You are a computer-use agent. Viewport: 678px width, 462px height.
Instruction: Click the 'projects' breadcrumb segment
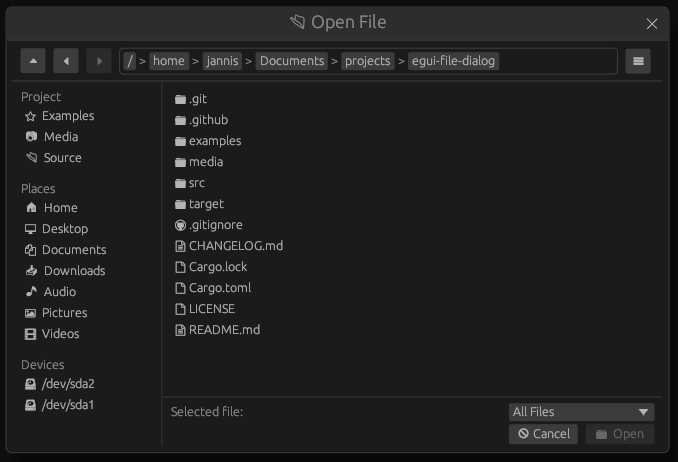367,61
